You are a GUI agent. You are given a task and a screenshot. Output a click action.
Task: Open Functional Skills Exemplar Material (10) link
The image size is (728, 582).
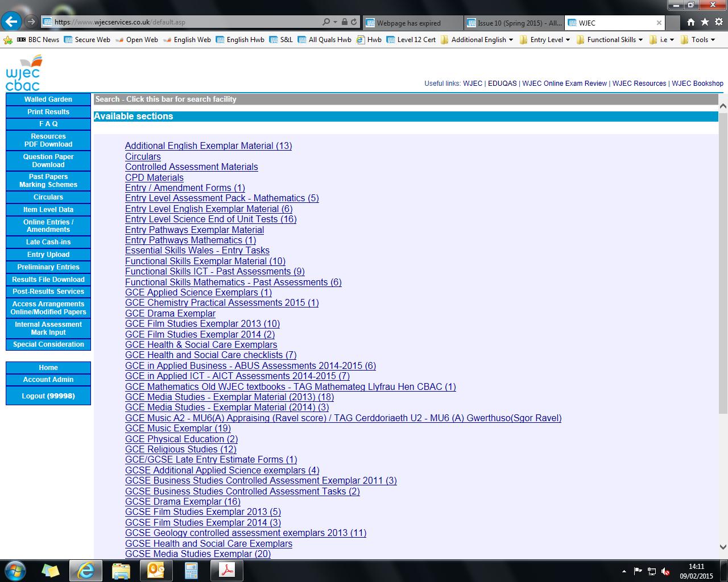tap(205, 261)
